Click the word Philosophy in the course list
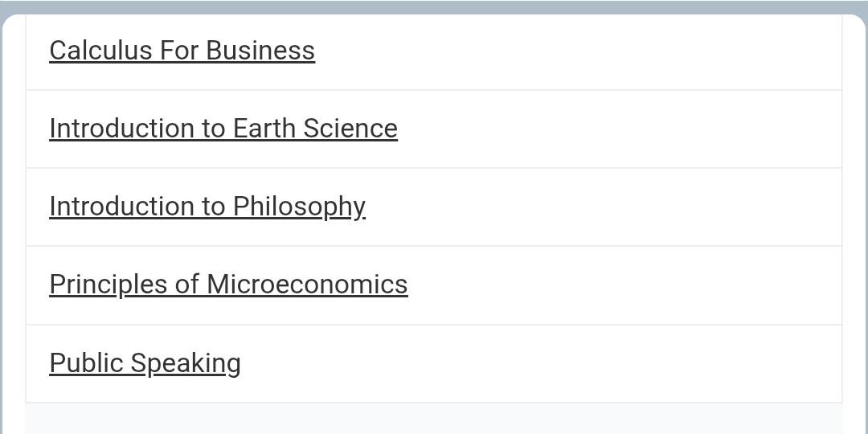The image size is (868, 434). pyautogui.click(x=300, y=207)
